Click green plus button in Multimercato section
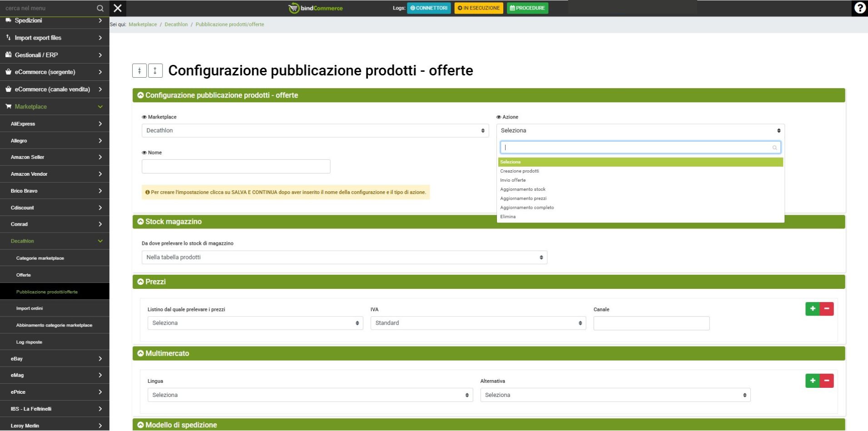Image resolution: width=868 pixels, height=431 pixels. (812, 381)
